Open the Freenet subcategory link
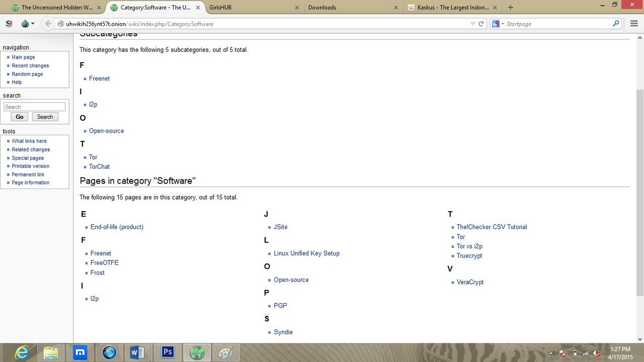Image resolution: width=644 pixels, height=362 pixels. point(99,78)
